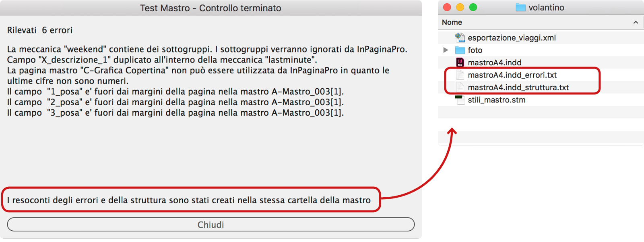
Task: Click the mastroA4.indd InDesign file icon
Action: pos(460,63)
